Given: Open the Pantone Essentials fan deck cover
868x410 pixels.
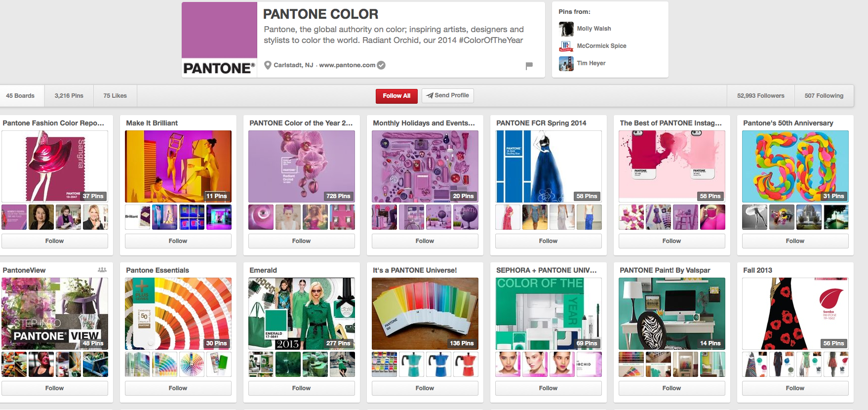Looking at the screenshot, I should pos(178,314).
